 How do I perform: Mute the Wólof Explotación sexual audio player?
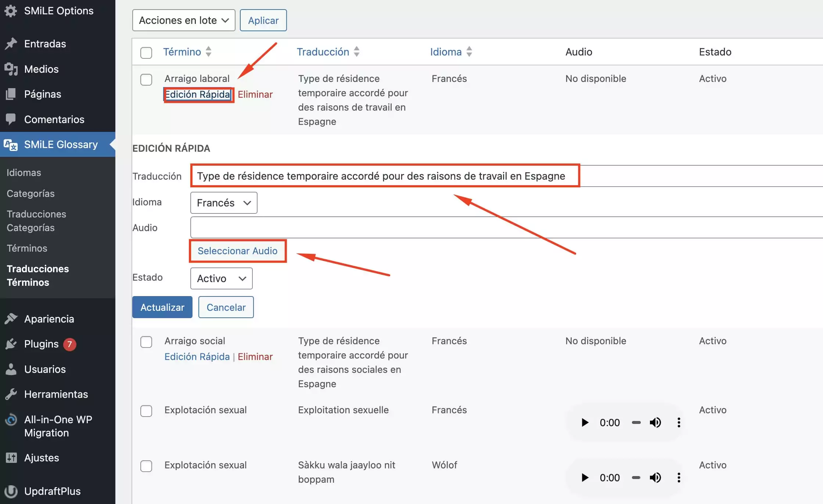point(655,478)
